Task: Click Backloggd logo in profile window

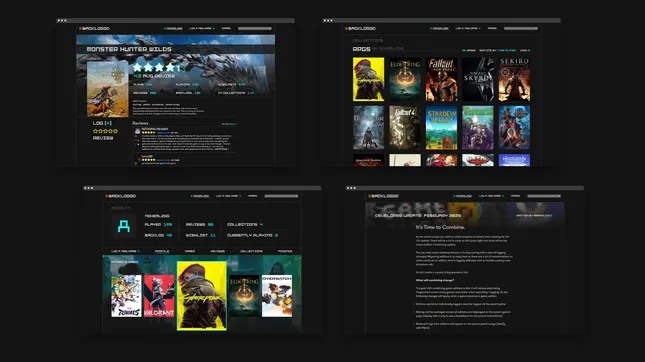Action: pos(121,196)
